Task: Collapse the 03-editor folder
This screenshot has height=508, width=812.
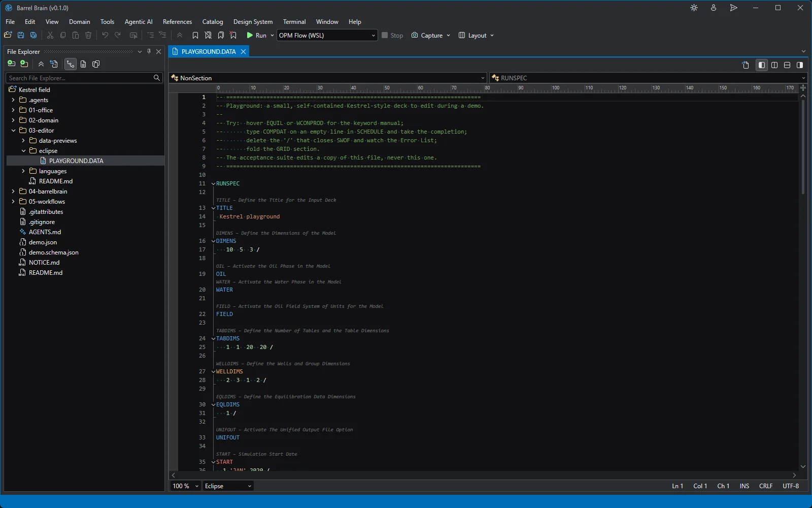Action: [x=13, y=131]
